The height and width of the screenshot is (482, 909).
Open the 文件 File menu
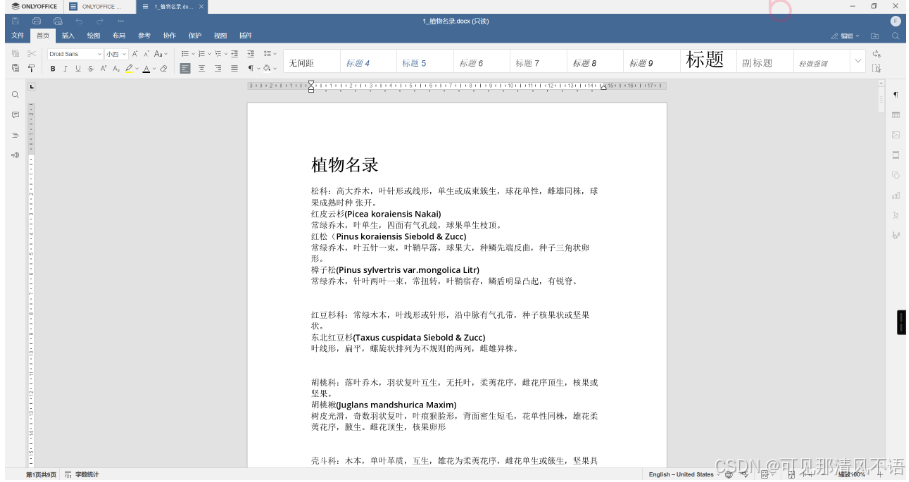click(18, 36)
